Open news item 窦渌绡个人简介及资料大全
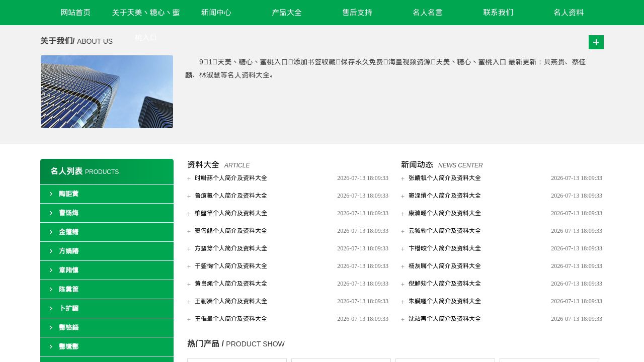 coord(445,196)
